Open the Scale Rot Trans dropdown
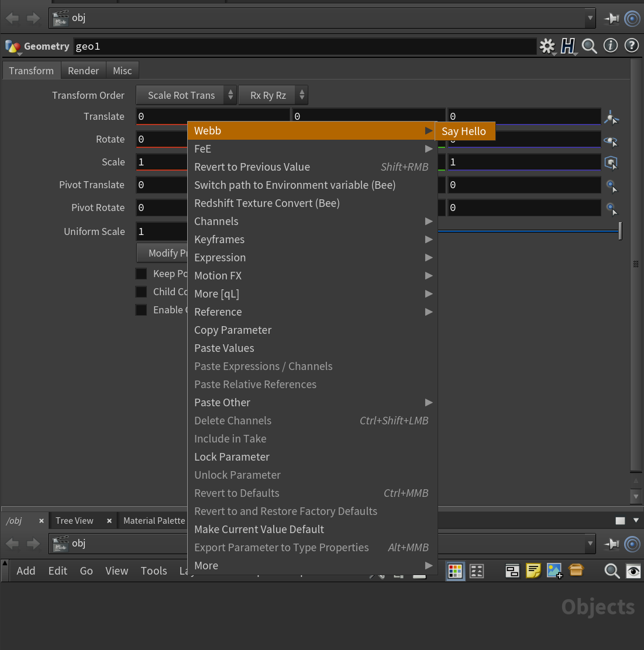The height and width of the screenshot is (650, 644). (x=187, y=95)
